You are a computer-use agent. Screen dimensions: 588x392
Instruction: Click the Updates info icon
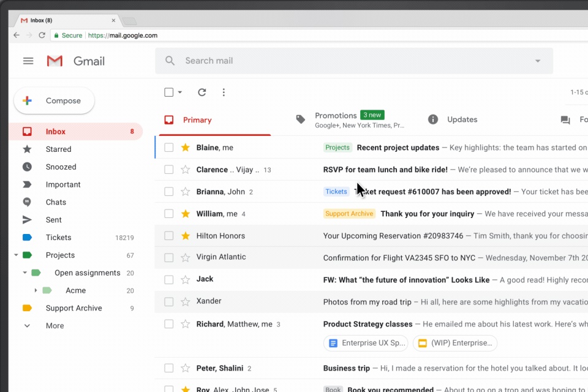(433, 119)
